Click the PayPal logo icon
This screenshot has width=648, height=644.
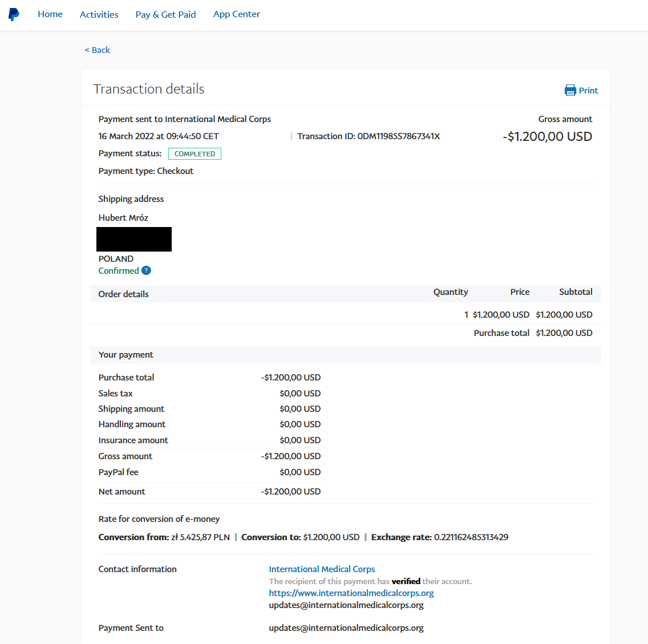[x=14, y=14]
